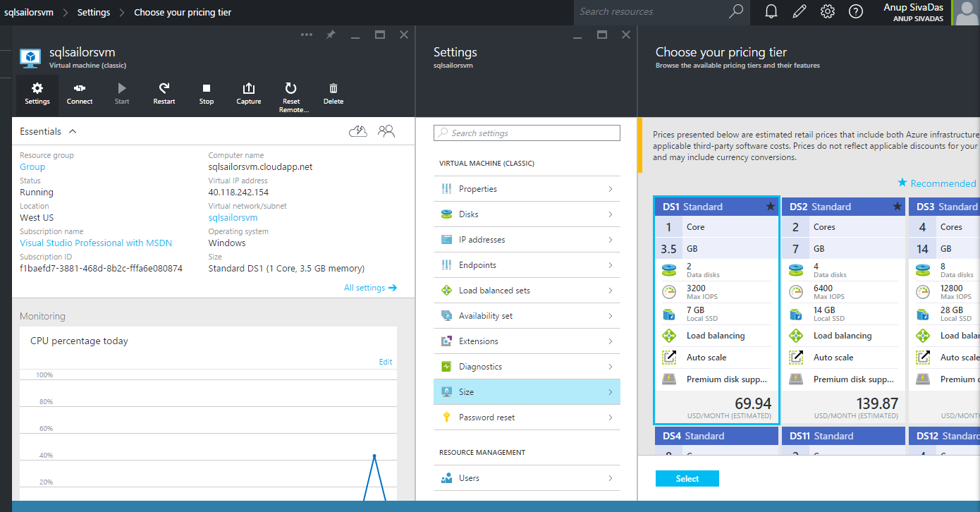Click the Connect icon in VM toolbar

pos(80,93)
